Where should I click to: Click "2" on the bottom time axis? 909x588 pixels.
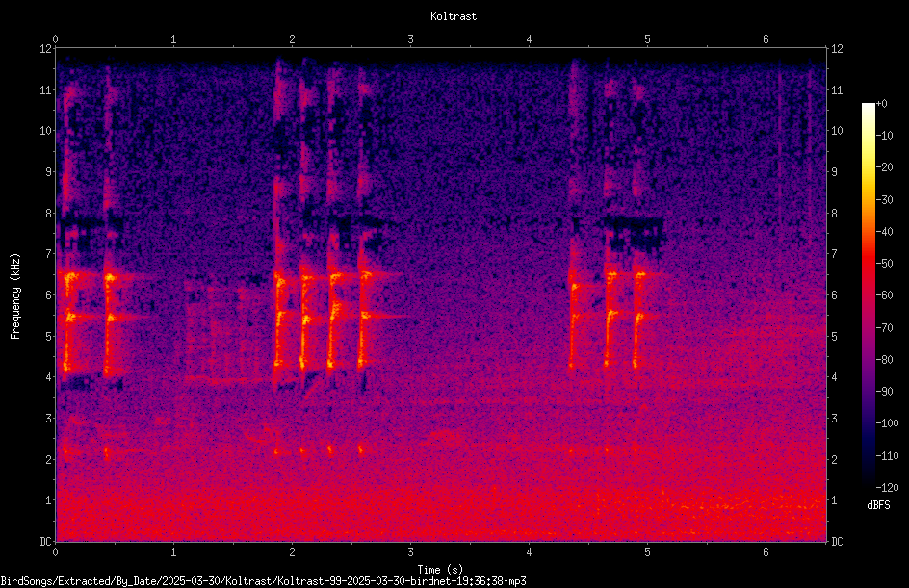point(292,552)
